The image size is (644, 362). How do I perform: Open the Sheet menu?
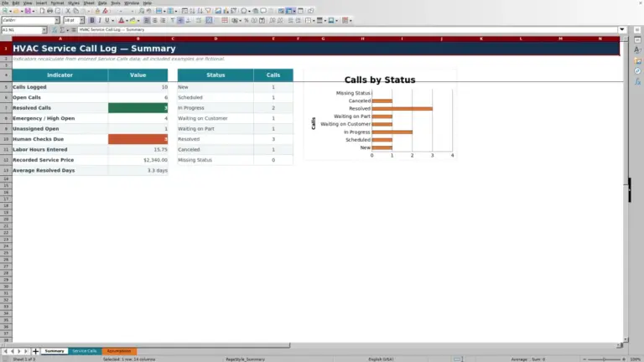[x=89, y=3]
